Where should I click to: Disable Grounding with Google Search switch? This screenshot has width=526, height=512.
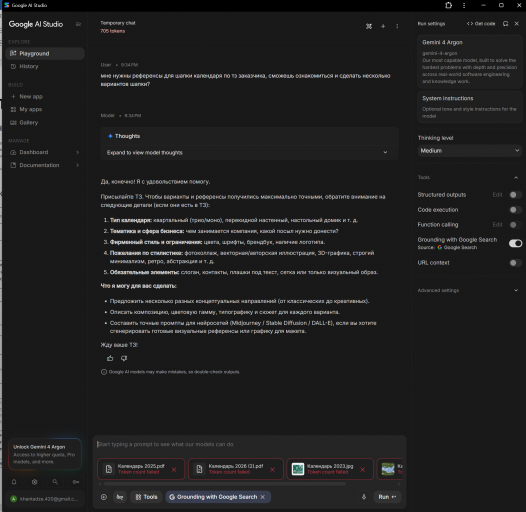[516, 243]
